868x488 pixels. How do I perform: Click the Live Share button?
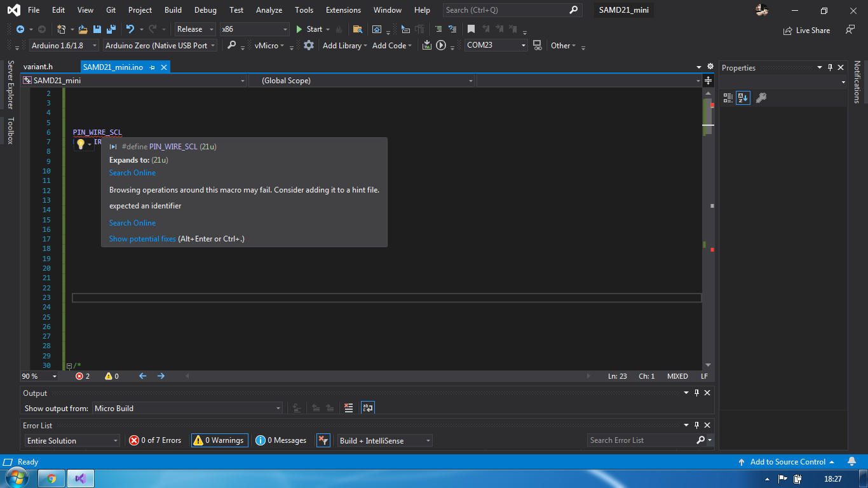(806, 30)
